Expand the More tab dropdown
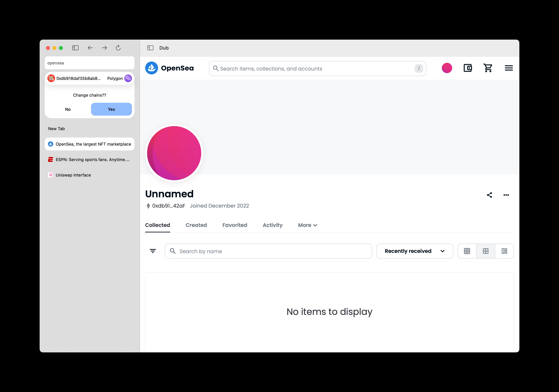Viewport: 559px width, 392px height. tap(307, 225)
